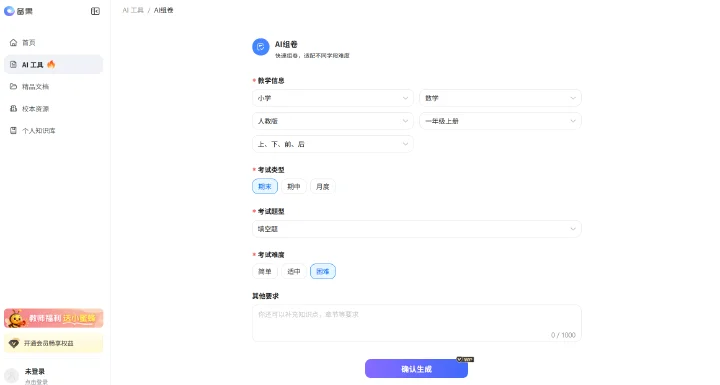Open 精品文档 folder icon in the sidebar
The width and height of the screenshot is (720, 385).
coord(13,86)
